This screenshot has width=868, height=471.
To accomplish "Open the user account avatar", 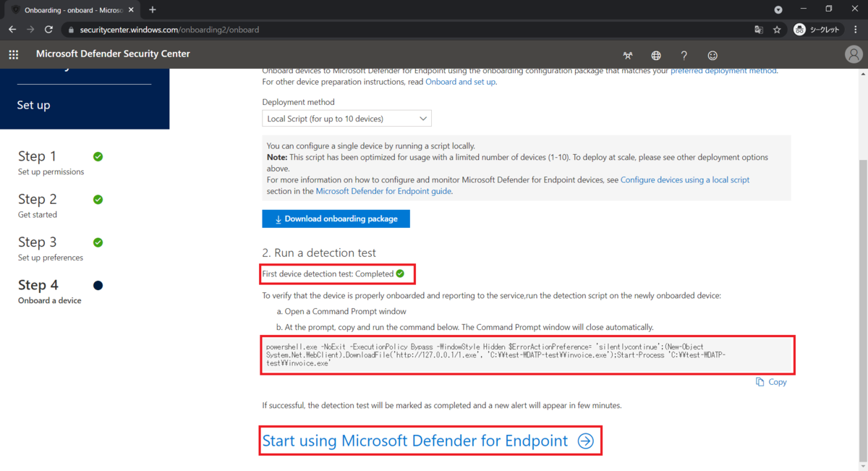I will 854,55.
